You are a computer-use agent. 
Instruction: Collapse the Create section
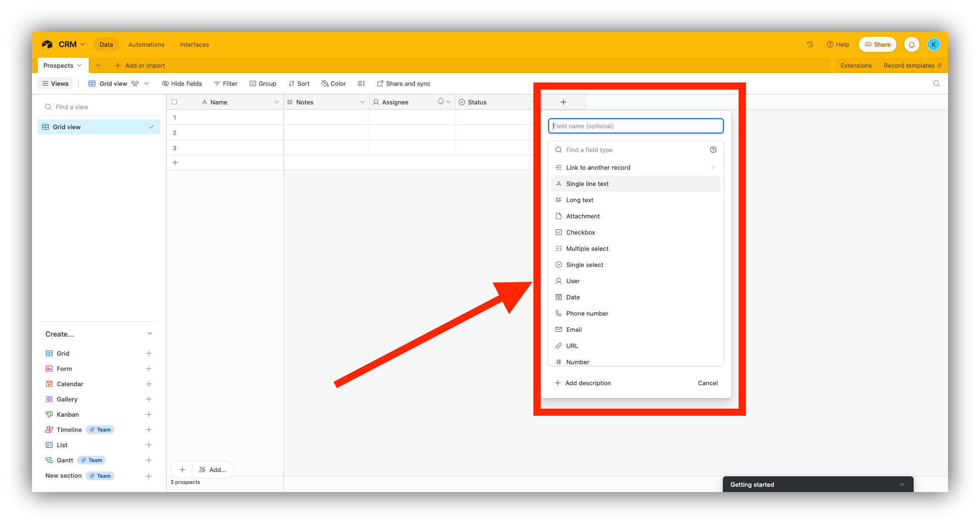tap(150, 333)
